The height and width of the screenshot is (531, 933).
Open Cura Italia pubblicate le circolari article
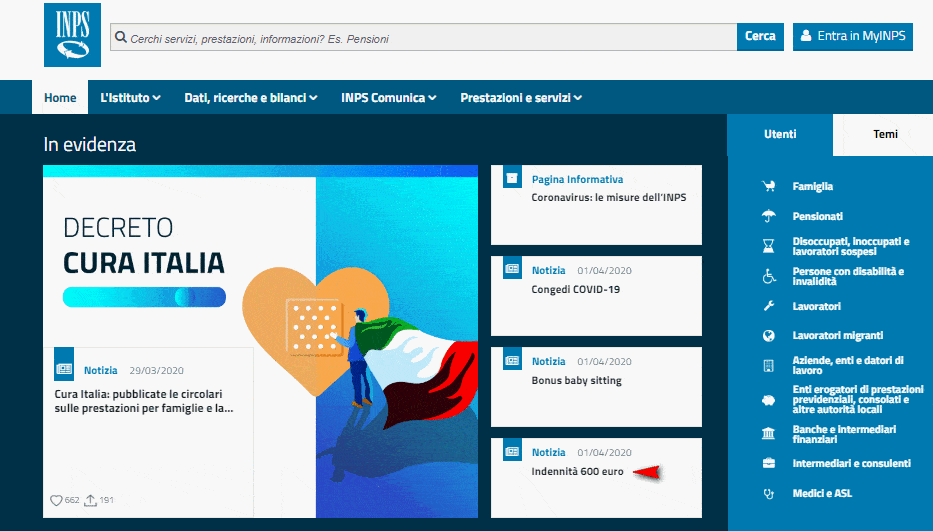143,401
